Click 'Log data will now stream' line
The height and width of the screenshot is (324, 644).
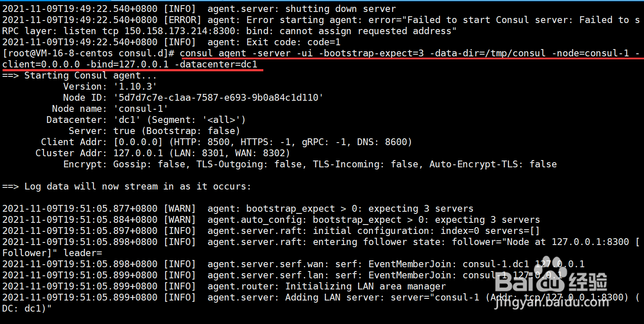point(127,187)
